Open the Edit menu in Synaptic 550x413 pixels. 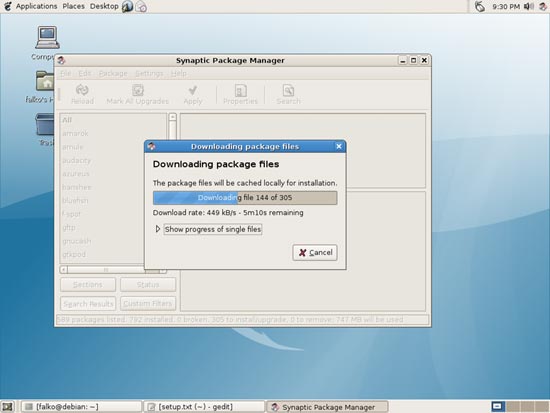tap(85, 73)
